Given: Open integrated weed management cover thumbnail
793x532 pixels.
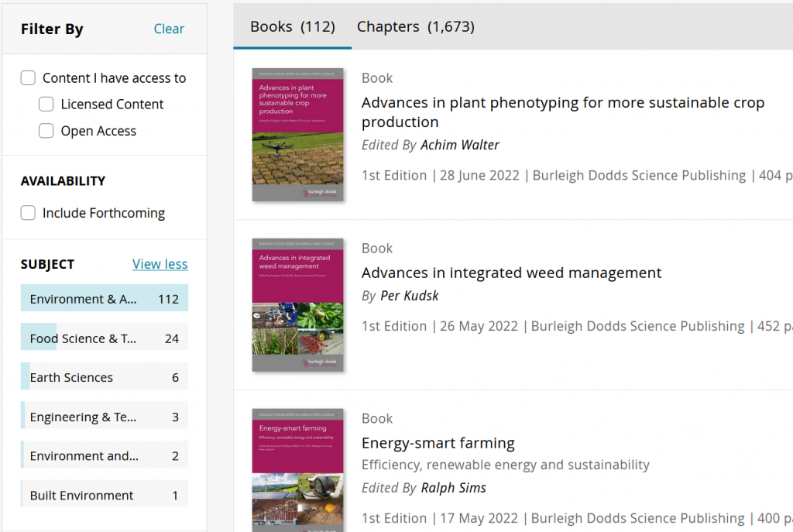Looking at the screenshot, I should (x=298, y=305).
